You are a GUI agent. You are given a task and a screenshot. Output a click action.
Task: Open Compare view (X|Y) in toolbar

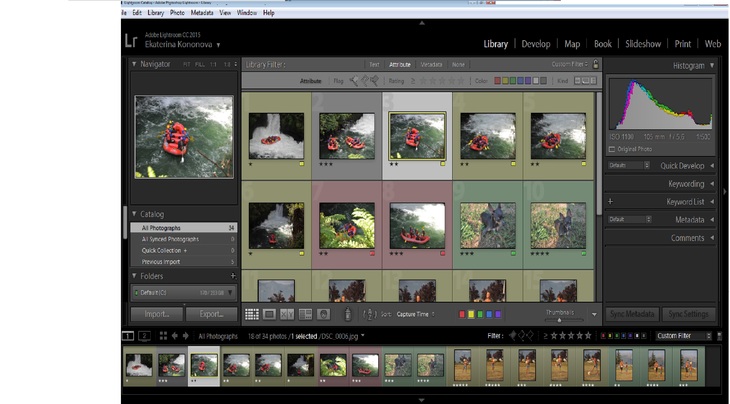(x=287, y=314)
